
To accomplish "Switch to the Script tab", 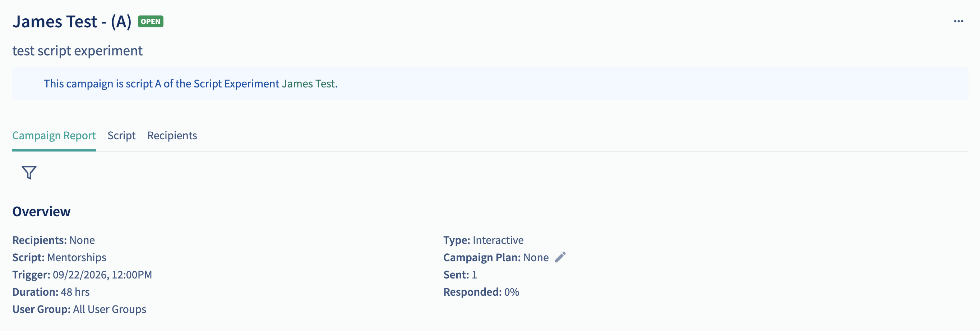I will click(121, 135).
